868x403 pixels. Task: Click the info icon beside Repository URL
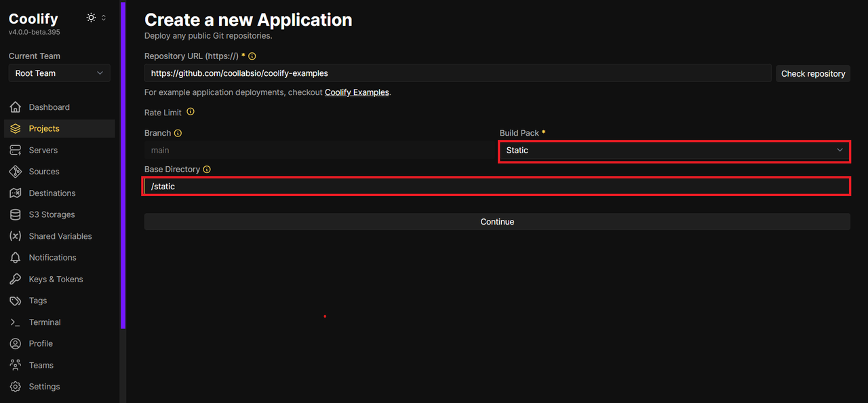tap(252, 56)
